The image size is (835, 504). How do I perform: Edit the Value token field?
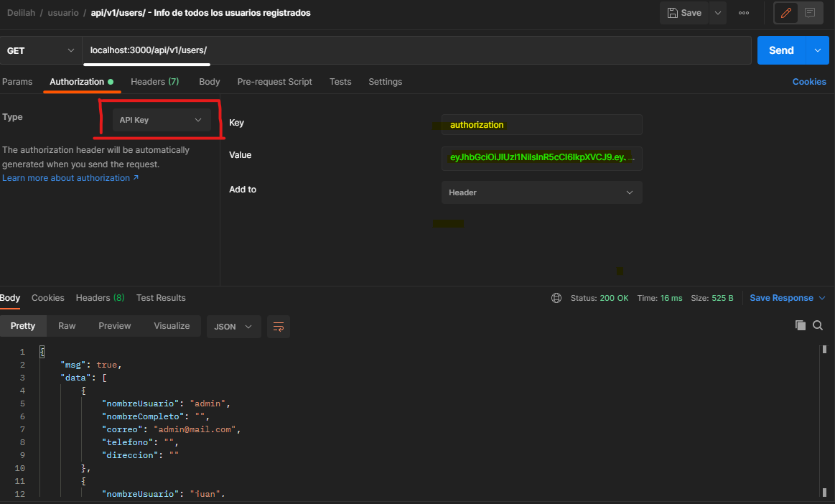(x=541, y=158)
